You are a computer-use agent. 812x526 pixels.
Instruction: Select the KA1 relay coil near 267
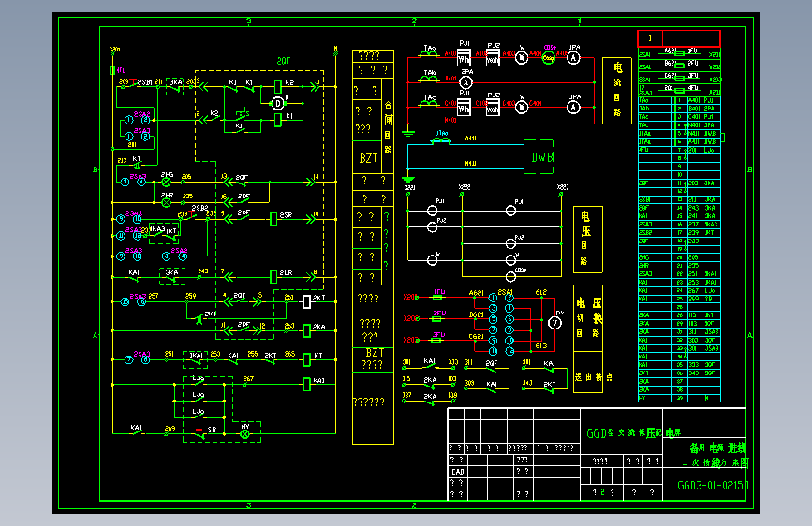306,384
